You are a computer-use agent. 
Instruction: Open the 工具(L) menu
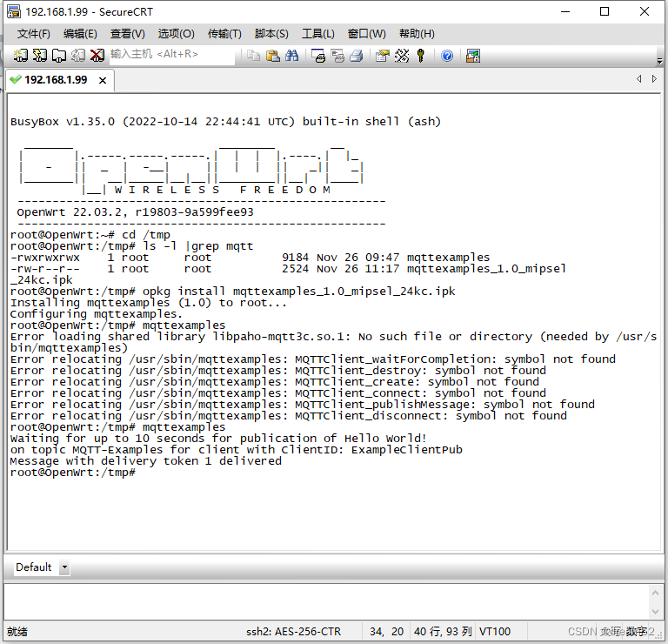[318, 34]
